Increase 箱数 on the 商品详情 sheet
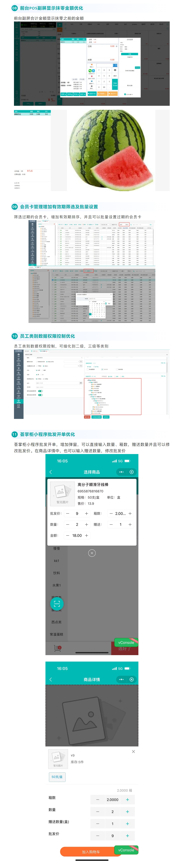This screenshot has width=179, height=868. [x=127, y=800]
